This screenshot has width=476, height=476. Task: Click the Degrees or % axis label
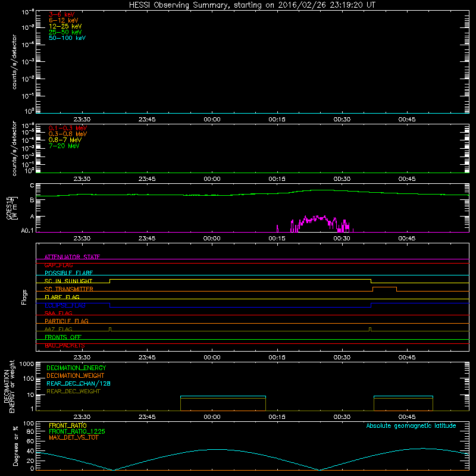pyautogui.click(x=15, y=446)
